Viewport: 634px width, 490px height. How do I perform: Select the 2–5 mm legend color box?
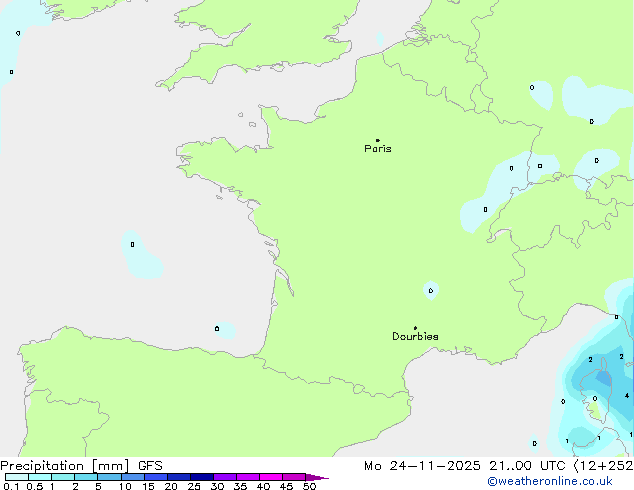pyautogui.click(x=86, y=477)
